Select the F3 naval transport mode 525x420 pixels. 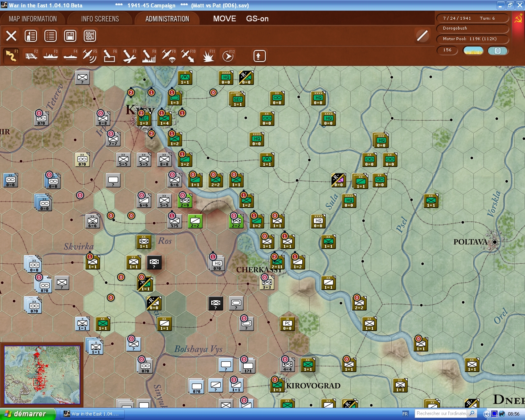(x=51, y=56)
